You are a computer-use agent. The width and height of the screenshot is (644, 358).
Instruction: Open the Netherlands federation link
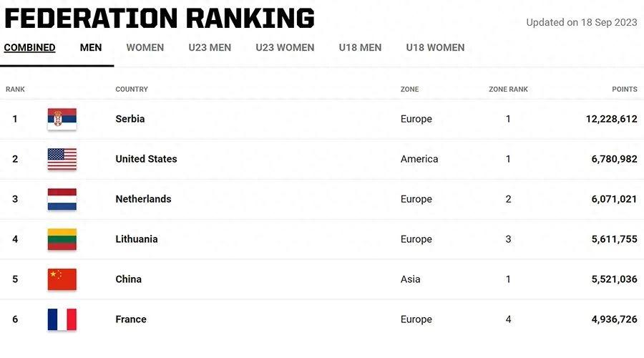pos(143,199)
